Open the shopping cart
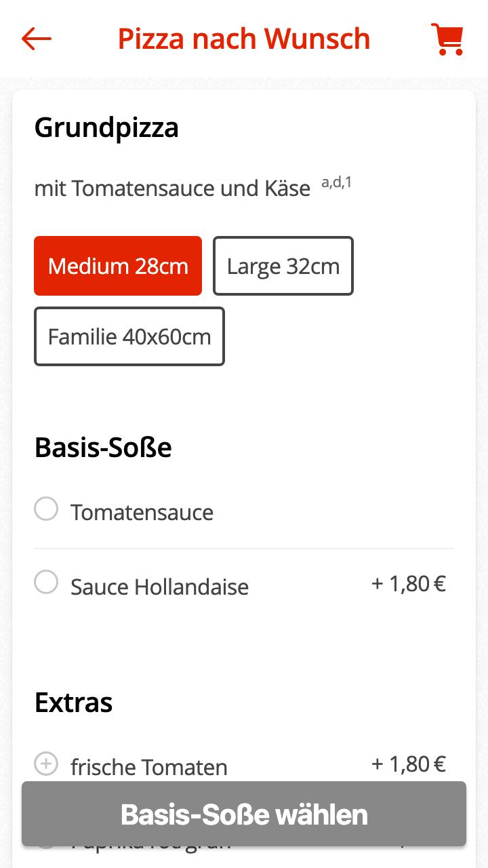Screen dimensions: 488x868 coord(447,39)
